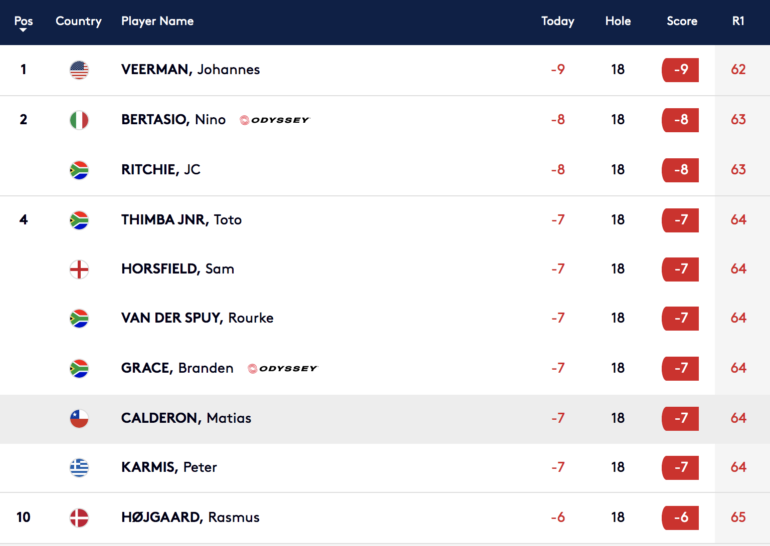
Task: Click the Chile flag beside Calderon
Action: [x=79, y=419]
